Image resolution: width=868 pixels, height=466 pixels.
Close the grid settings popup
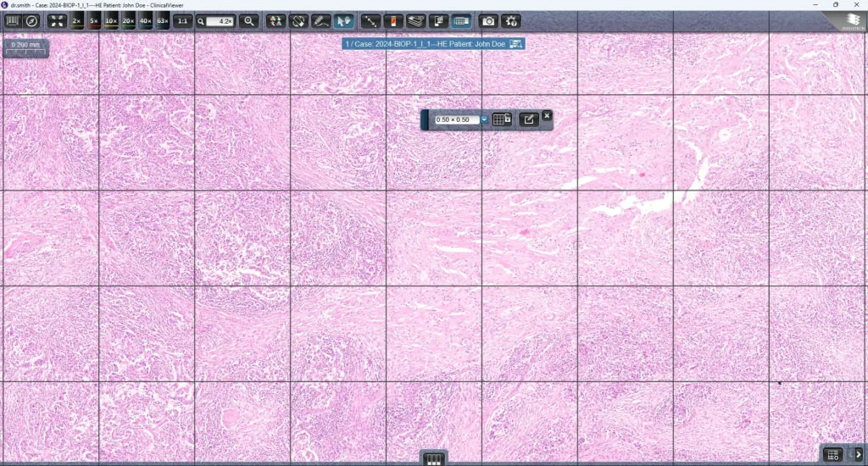[547, 116]
